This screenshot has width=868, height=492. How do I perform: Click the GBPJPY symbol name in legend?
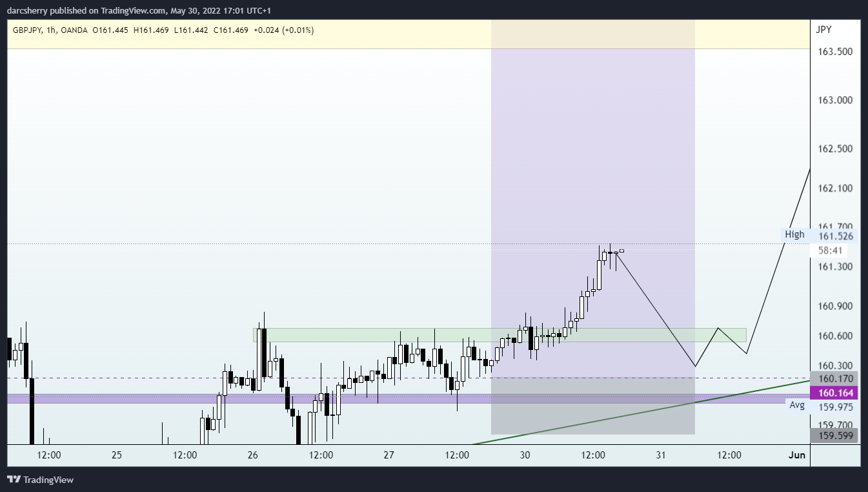point(27,30)
